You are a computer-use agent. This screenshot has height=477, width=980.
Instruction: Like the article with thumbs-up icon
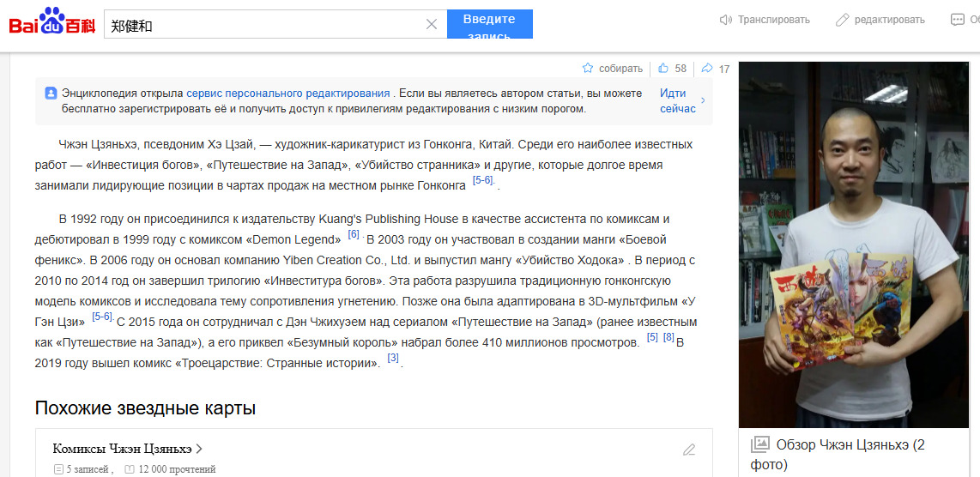pyautogui.click(x=663, y=69)
